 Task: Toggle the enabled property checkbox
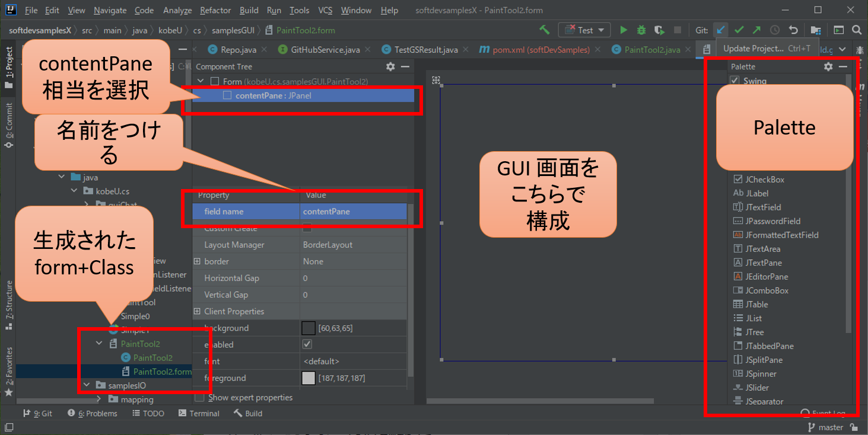pos(307,344)
